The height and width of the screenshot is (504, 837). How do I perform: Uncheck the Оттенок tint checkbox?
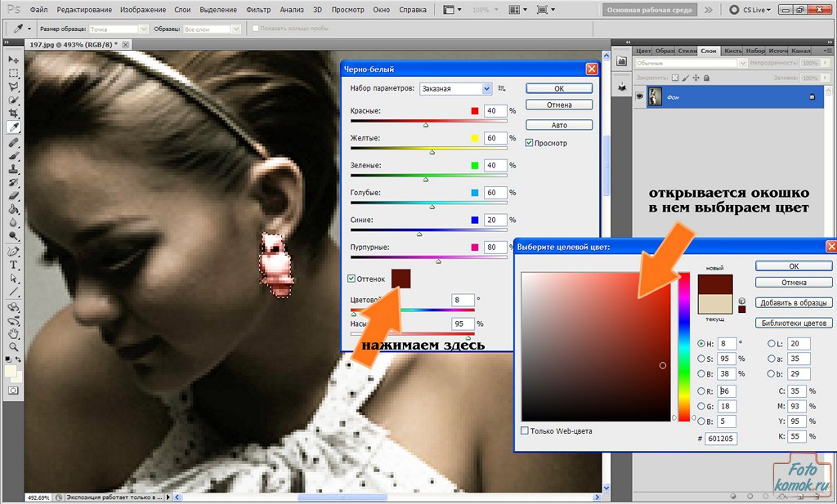pos(351,279)
